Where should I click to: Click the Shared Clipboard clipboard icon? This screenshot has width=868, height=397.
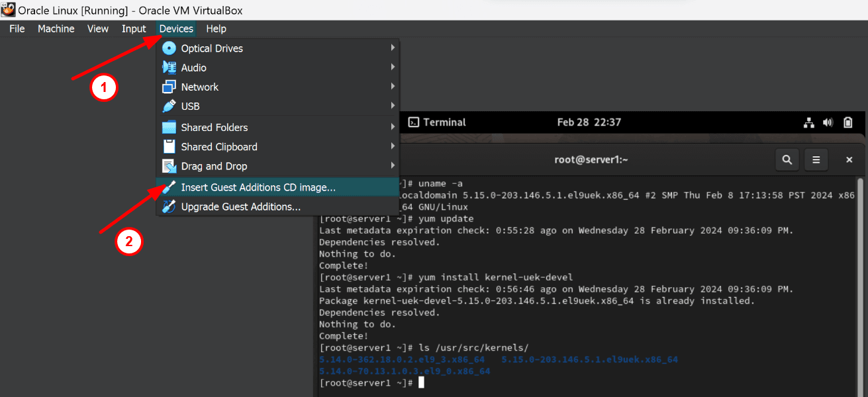click(169, 146)
